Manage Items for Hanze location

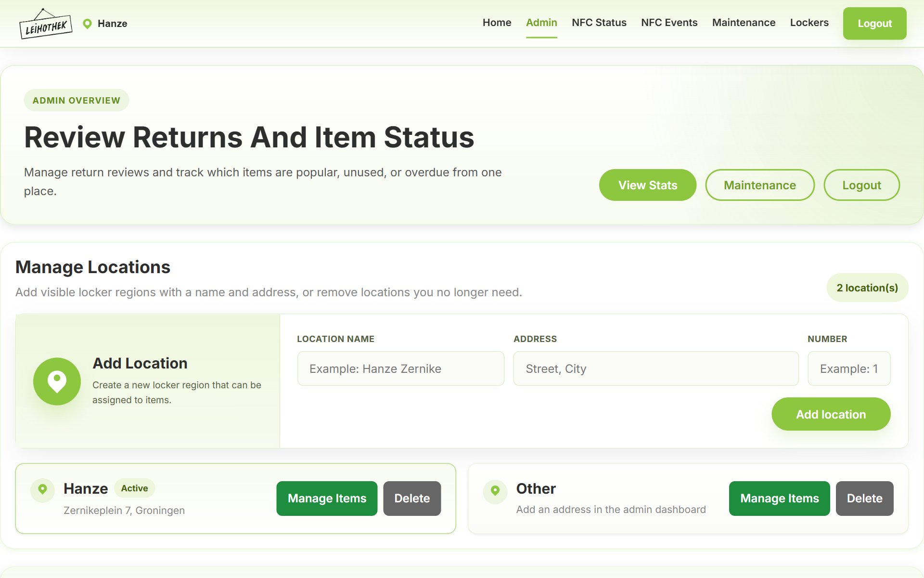(x=327, y=499)
